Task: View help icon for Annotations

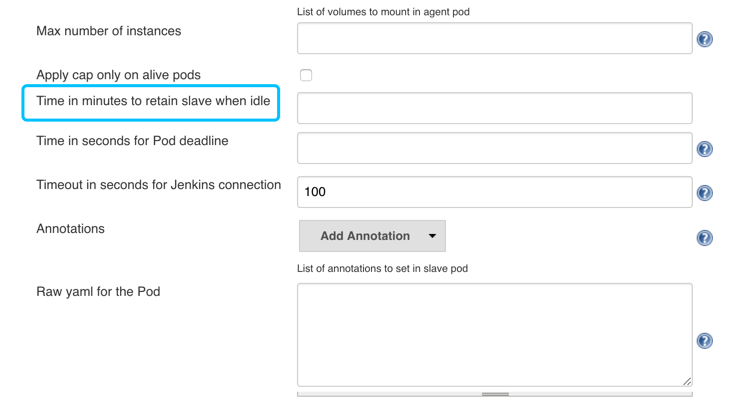Action: (x=705, y=238)
